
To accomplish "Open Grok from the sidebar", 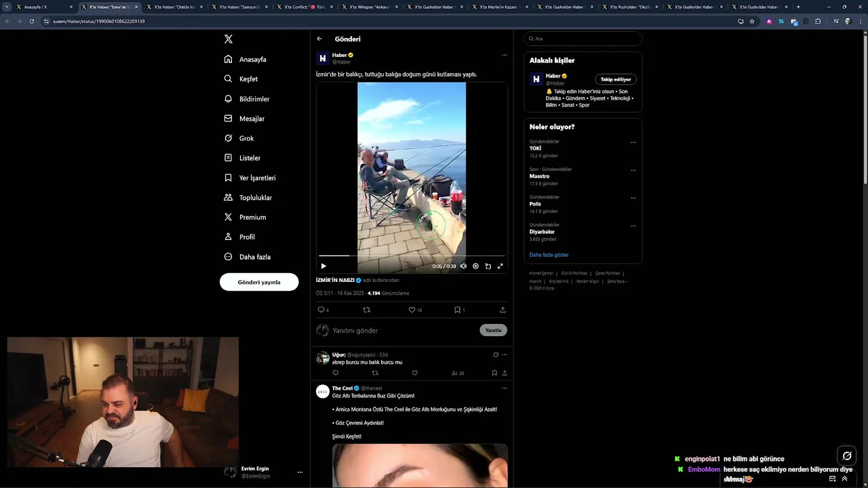I will 239,138.
